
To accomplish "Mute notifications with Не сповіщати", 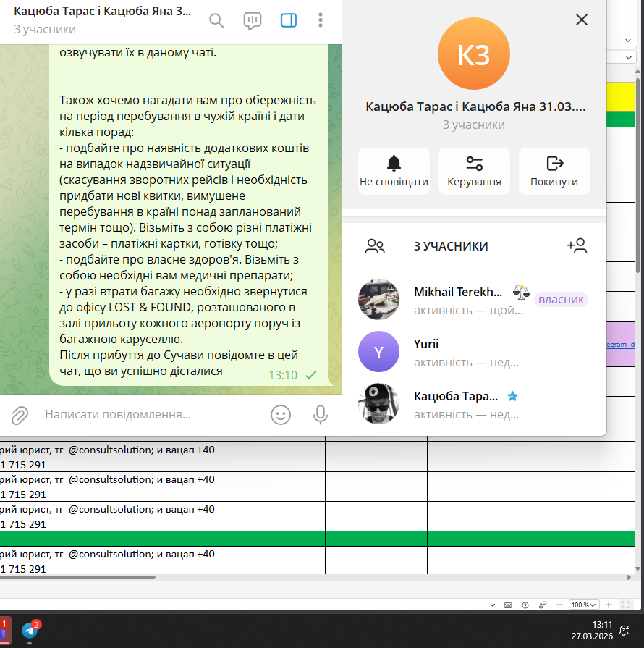I will click(394, 171).
